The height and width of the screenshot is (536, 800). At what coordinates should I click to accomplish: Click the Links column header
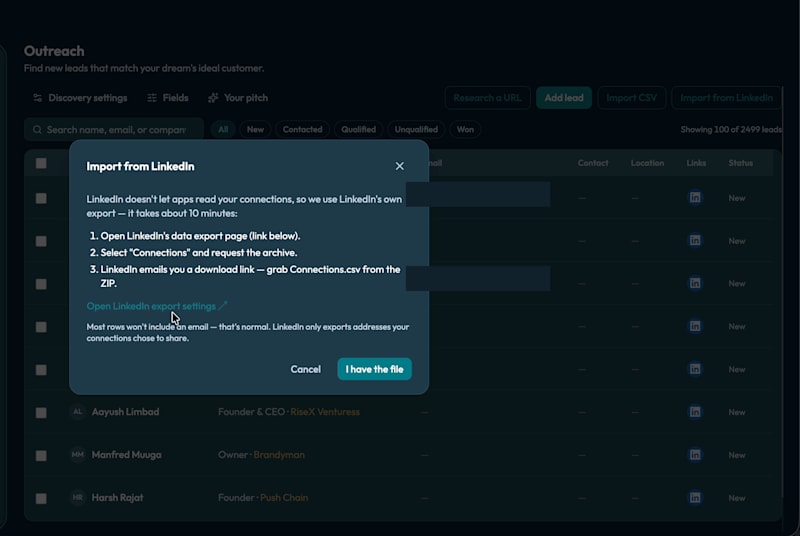click(x=696, y=163)
